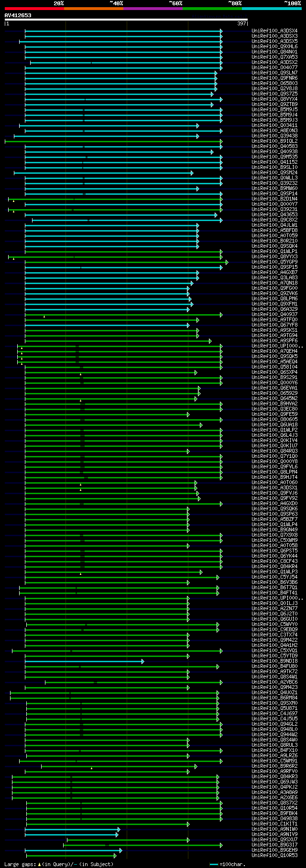Click the red 20% identity legend segment
The height and width of the screenshot is (868, 306).
[x=34, y=9]
